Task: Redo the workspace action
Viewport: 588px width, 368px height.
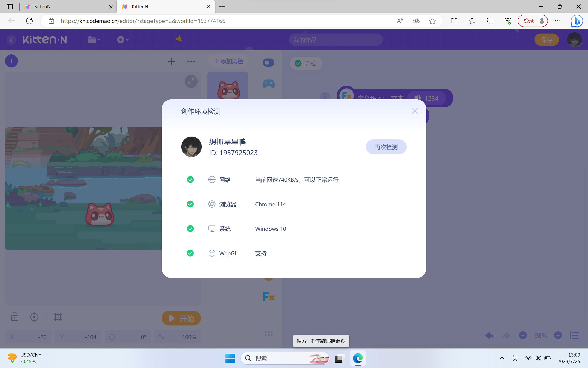Action: 506,336
